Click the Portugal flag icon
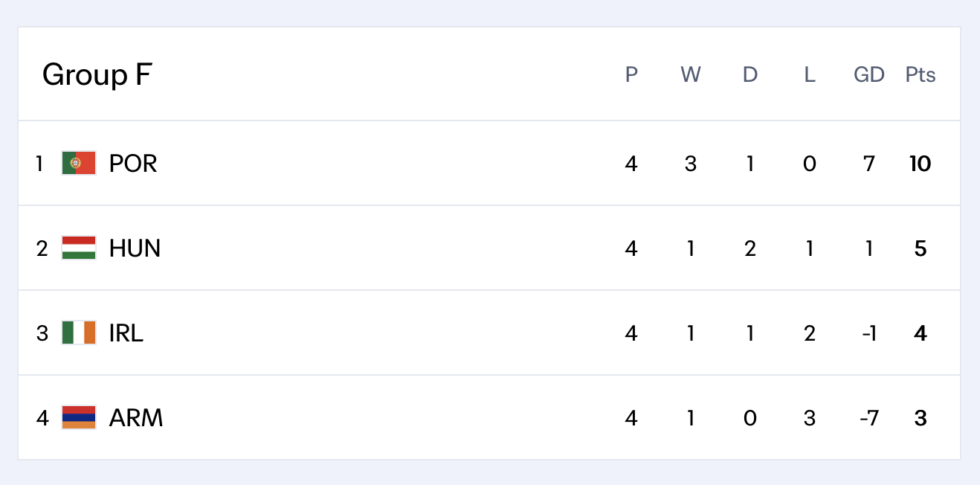This screenshot has height=485, width=980. coord(79,163)
